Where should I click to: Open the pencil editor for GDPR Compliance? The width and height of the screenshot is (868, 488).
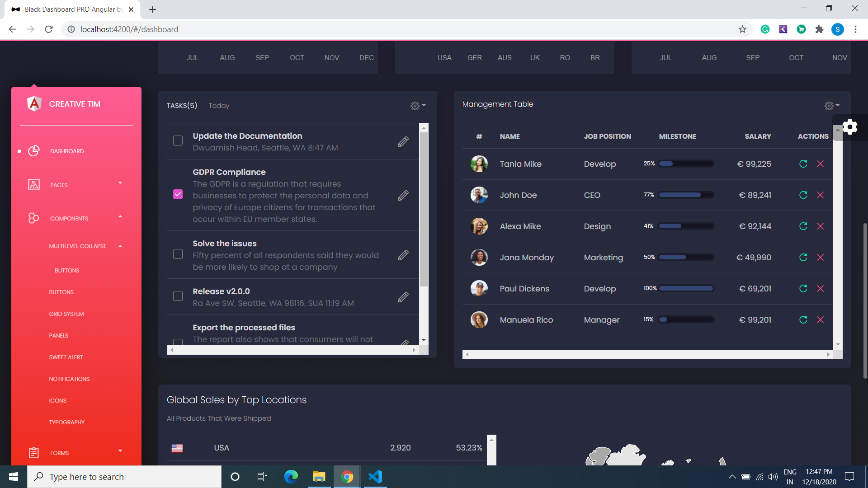coord(403,195)
